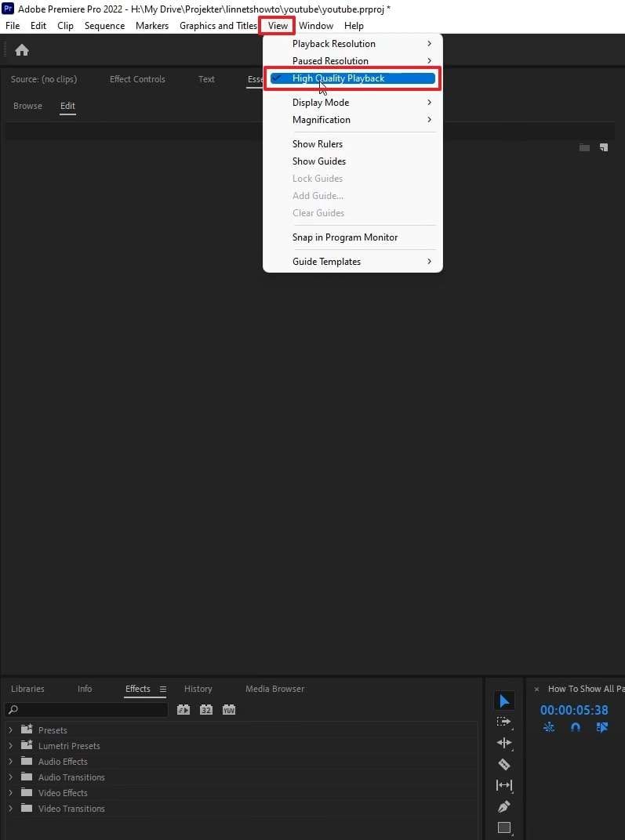625x840 pixels.
Task: Switch to the History tab
Action: pyautogui.click(x=198, y=689)
